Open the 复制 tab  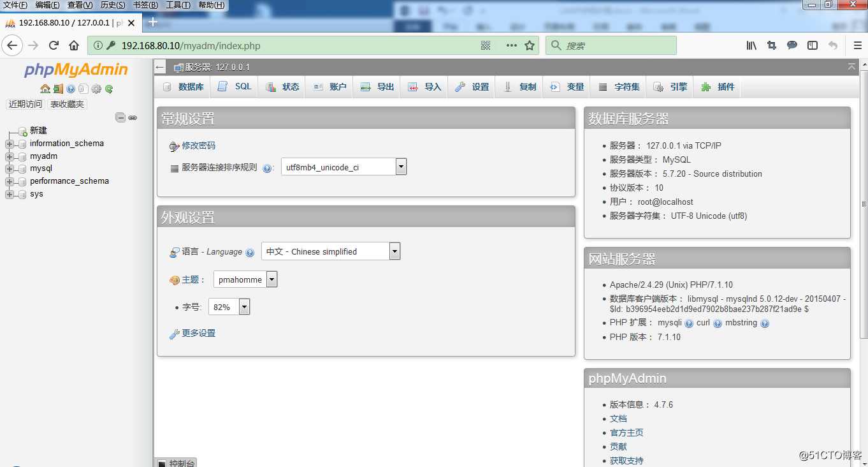(x=520, y=87)
